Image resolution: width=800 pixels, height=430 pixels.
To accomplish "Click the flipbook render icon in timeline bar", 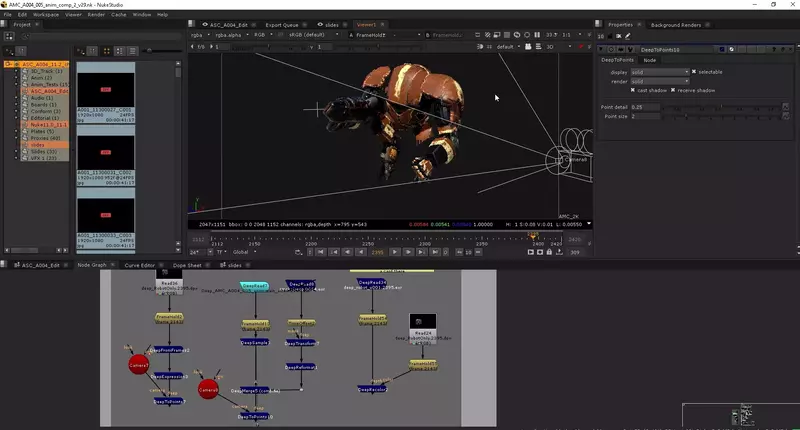I will coord(531,252).
